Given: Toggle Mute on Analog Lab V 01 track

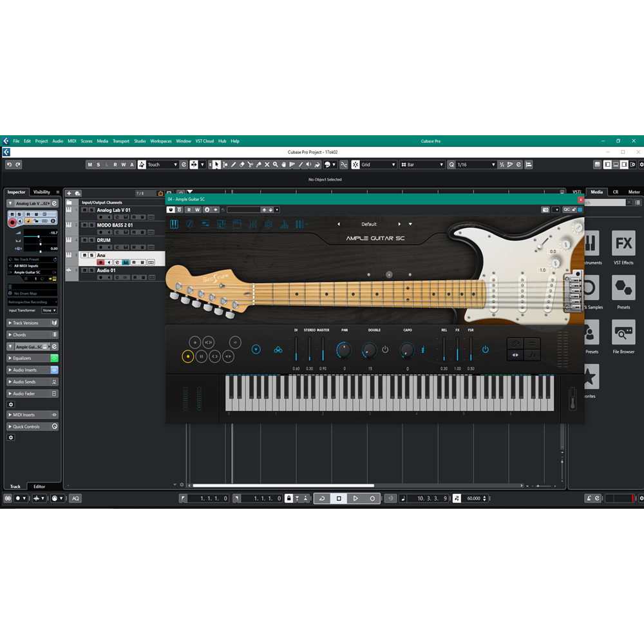Looking at the screenshot, I should pos(84,210).
